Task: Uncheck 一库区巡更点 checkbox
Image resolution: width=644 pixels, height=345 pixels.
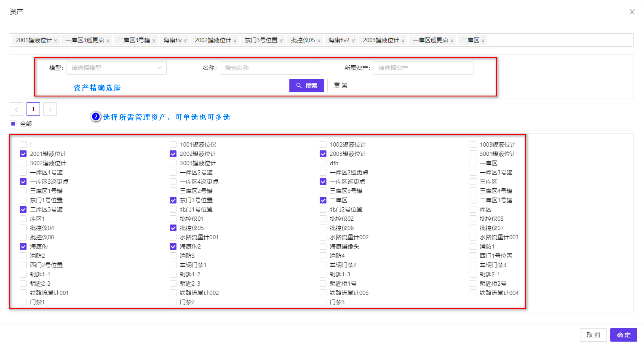Action: coord(323,182)
